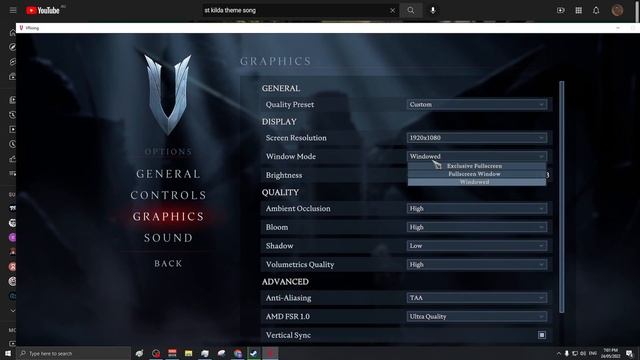Open the Ambient Occlusion dropdown
The width and height of the screenshot is (640, 360).
477,209
